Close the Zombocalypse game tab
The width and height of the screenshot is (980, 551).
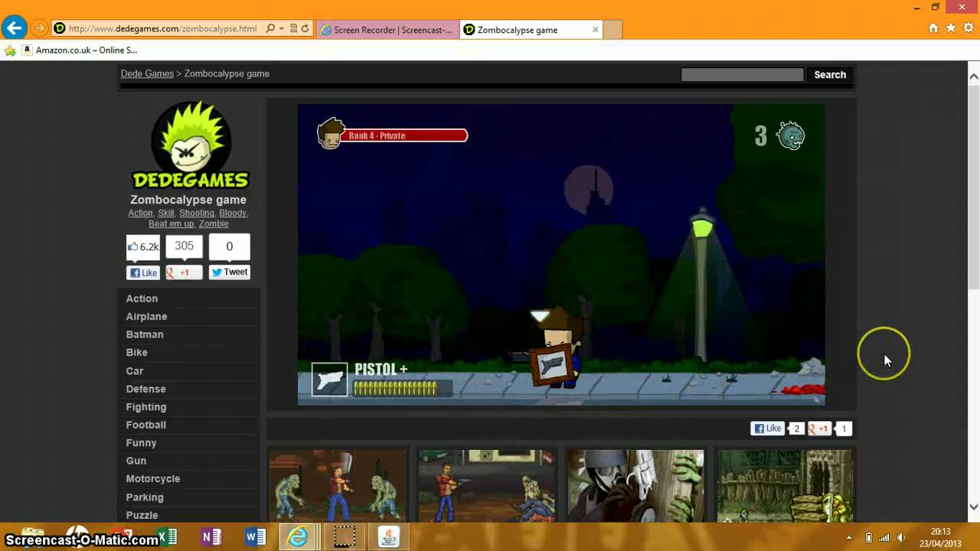pyautogui.click(x=595, y=30)
